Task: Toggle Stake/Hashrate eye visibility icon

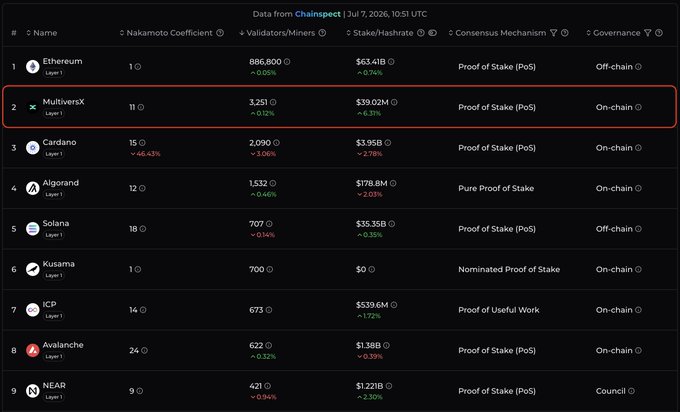Action: tap(432, 33)
